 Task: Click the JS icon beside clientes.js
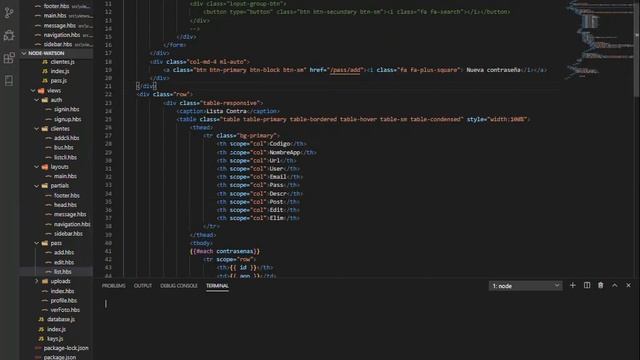pos(45,62)
